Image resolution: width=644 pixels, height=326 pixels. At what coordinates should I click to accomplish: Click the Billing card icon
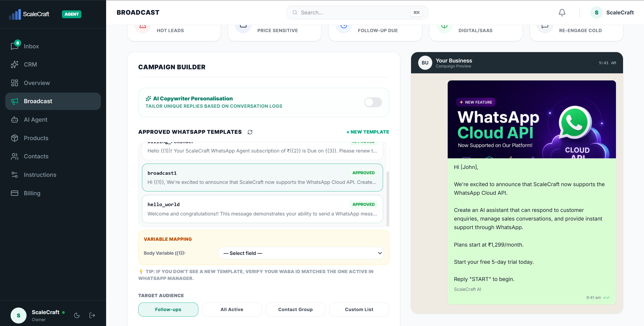pos(15,193)
